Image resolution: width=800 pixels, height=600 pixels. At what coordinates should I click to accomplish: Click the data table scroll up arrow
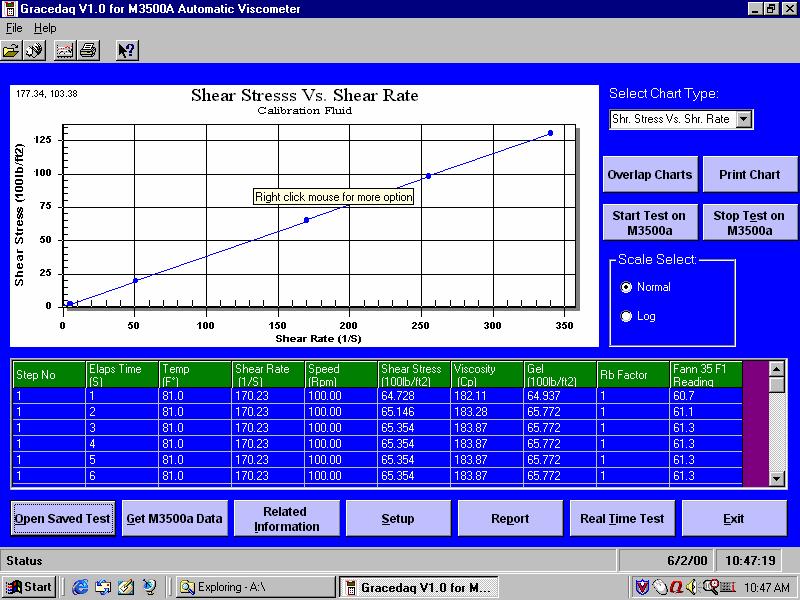[777, 369]
